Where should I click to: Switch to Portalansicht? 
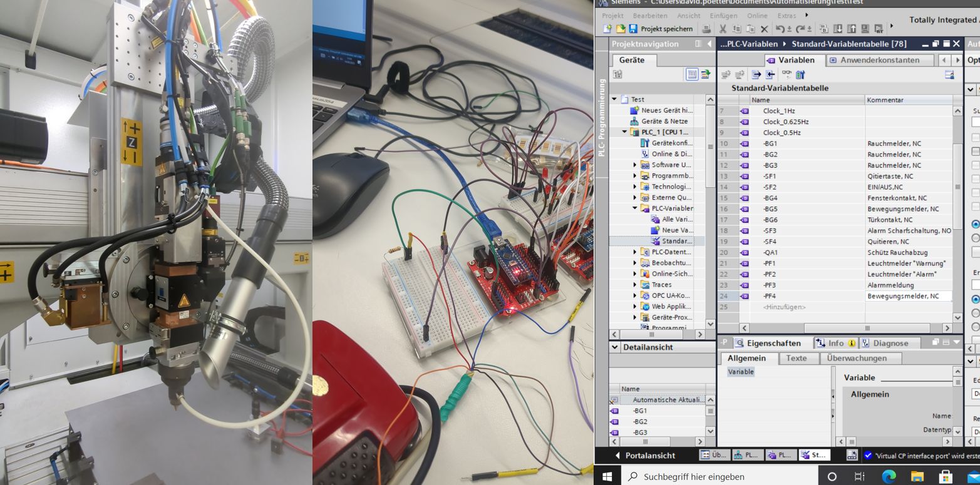coord(645,456)
